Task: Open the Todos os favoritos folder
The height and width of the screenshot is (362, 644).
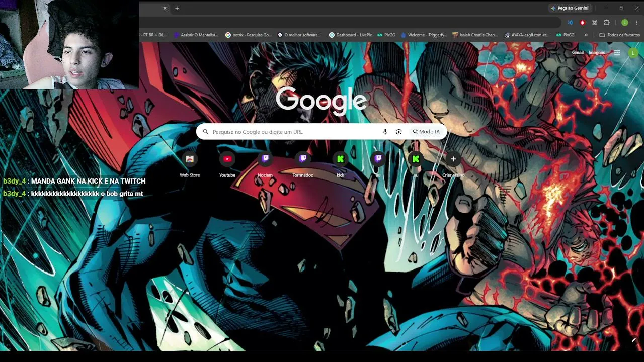Action: coord(620,35)
